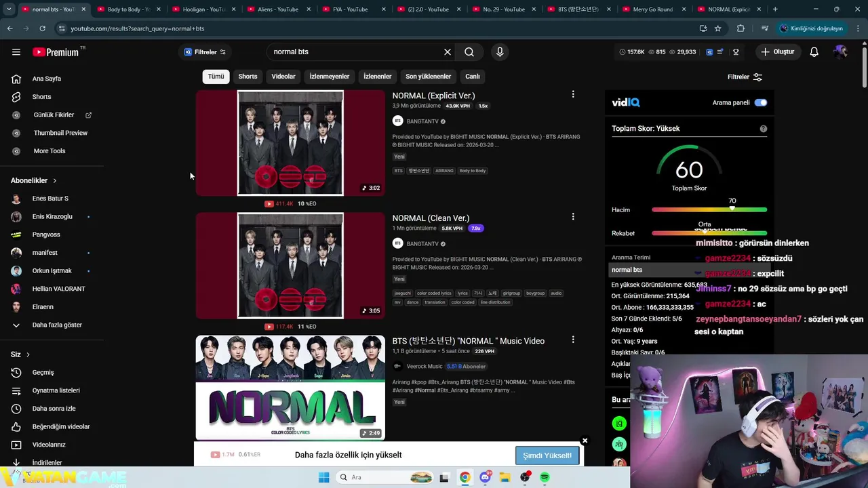Image resolution: width=868 pixels, height=488 pixels.
Task: Click the Rekabet score slider bar
Action: click(x=709, y=233)
